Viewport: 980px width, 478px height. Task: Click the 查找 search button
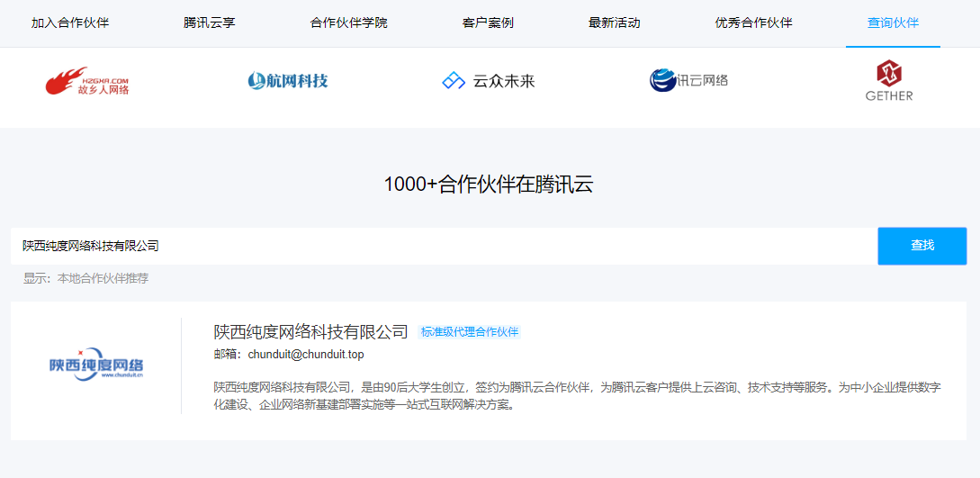pyautogui.click(x=922, y=246)
